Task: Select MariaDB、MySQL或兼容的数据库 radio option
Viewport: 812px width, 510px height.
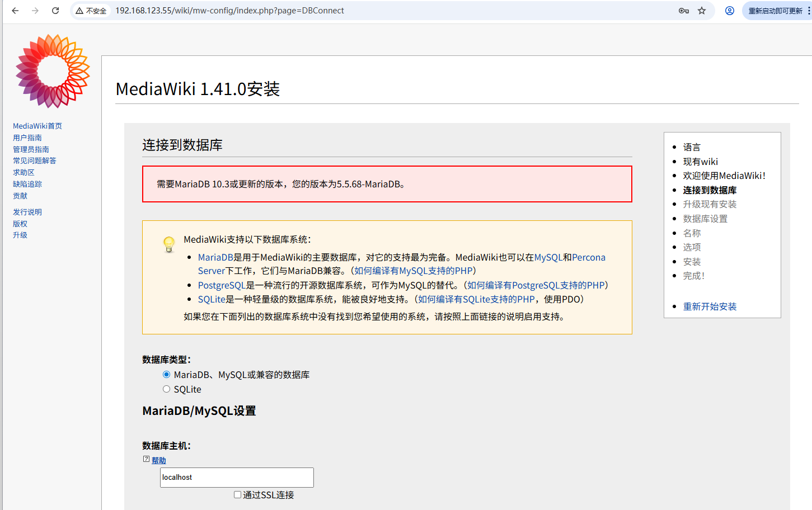Action: coord(166,375)
